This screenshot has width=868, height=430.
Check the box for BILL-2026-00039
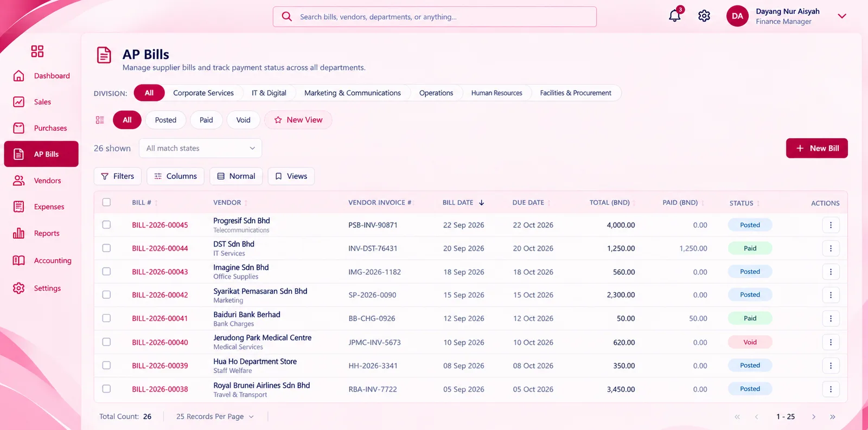[106, 365]
